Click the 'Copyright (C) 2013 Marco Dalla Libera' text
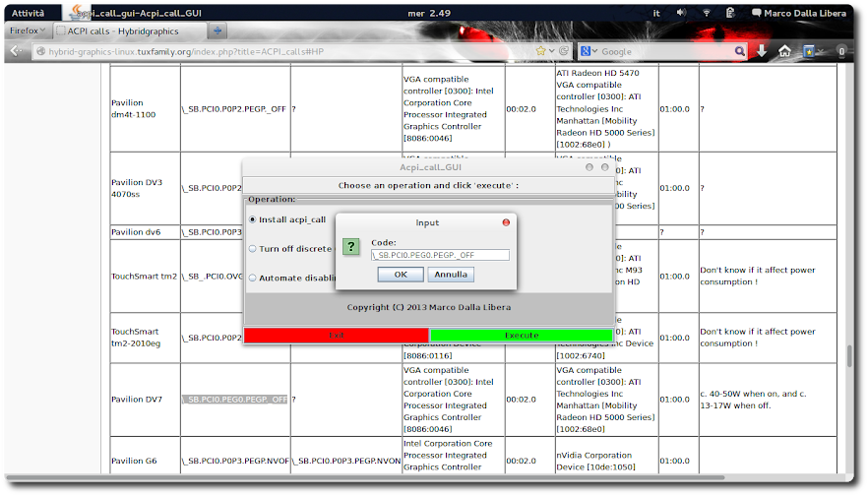Screen dimensions: 868x496 click(x=428, y=307)
